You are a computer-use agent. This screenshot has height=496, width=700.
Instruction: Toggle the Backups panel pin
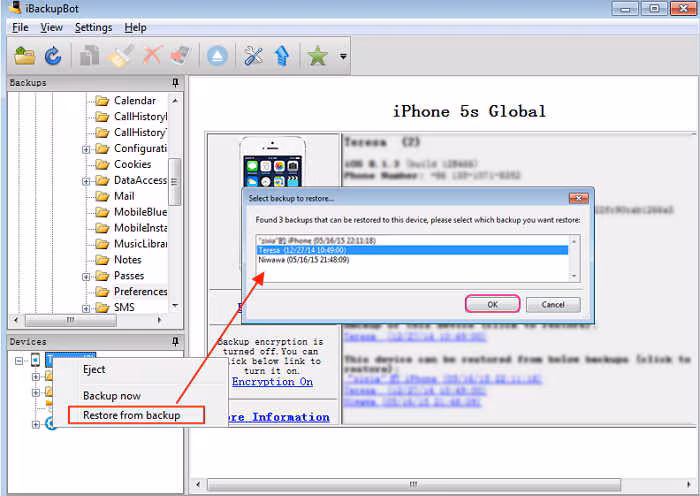pos(175,83)
